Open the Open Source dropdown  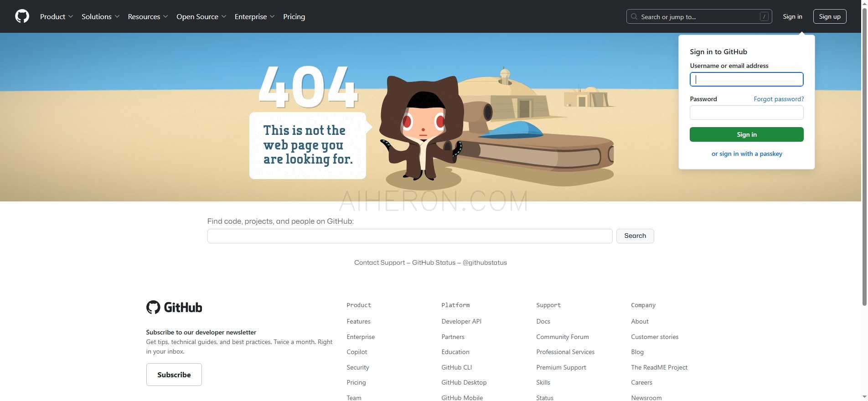(x=201, y=16)
